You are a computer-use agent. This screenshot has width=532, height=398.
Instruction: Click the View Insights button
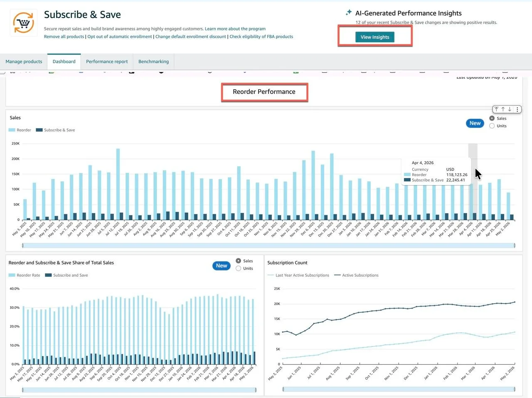click(x=375, y=37)
